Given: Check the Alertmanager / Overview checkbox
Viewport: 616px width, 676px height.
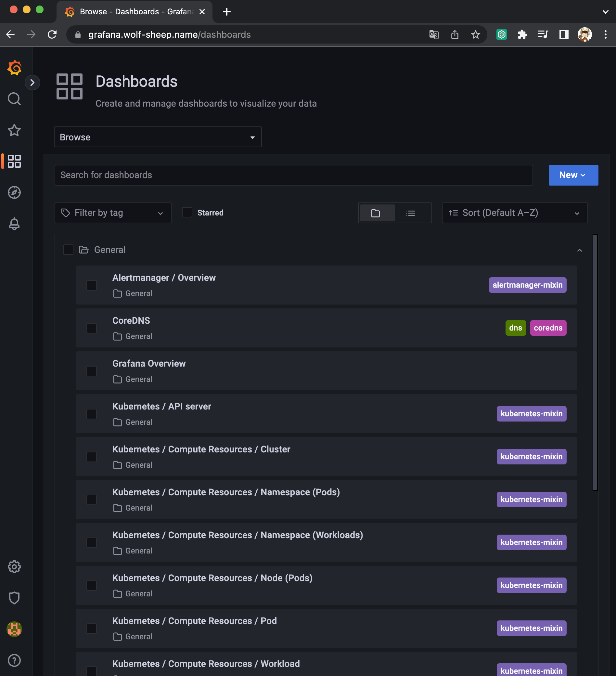Looking at the screenshot, I should [92, 285].
